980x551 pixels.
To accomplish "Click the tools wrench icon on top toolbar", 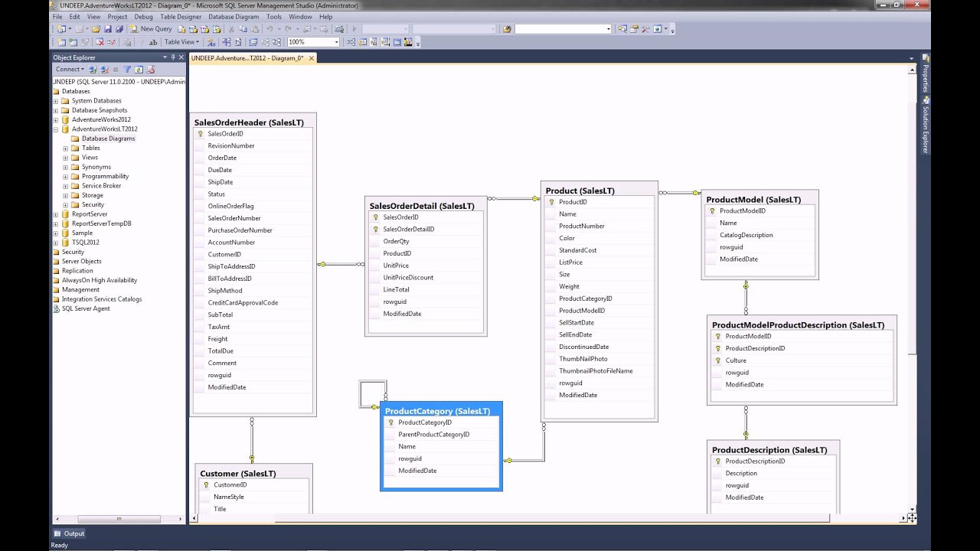I will [x=645, y=29].
